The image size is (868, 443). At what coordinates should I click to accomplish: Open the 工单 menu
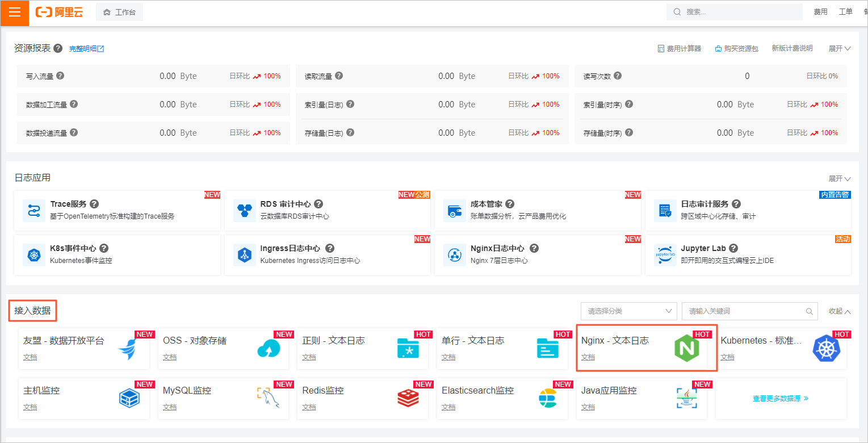(x=845, y=11)
